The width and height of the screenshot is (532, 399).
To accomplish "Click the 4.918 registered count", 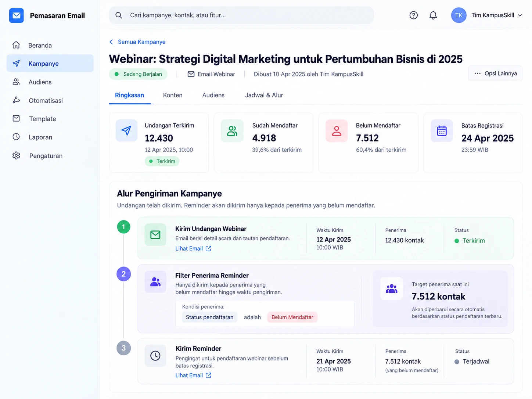I will 264,138.
